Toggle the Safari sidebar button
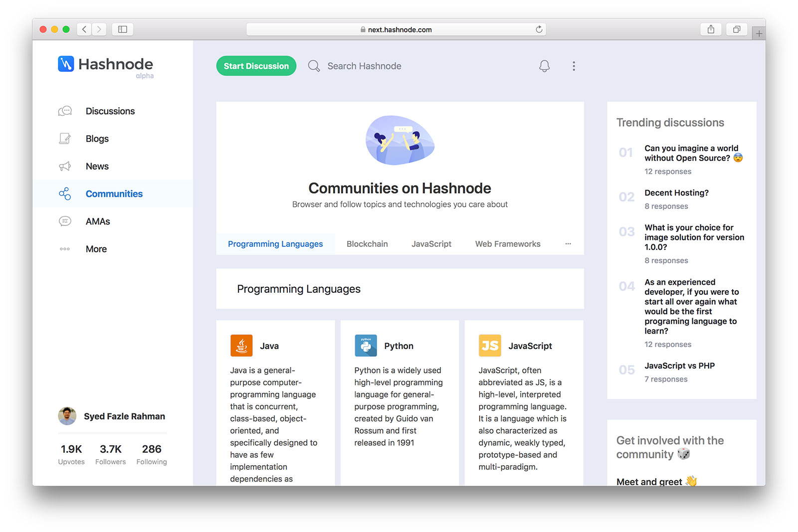Screen dimensions: 798x532 [123, 29]
